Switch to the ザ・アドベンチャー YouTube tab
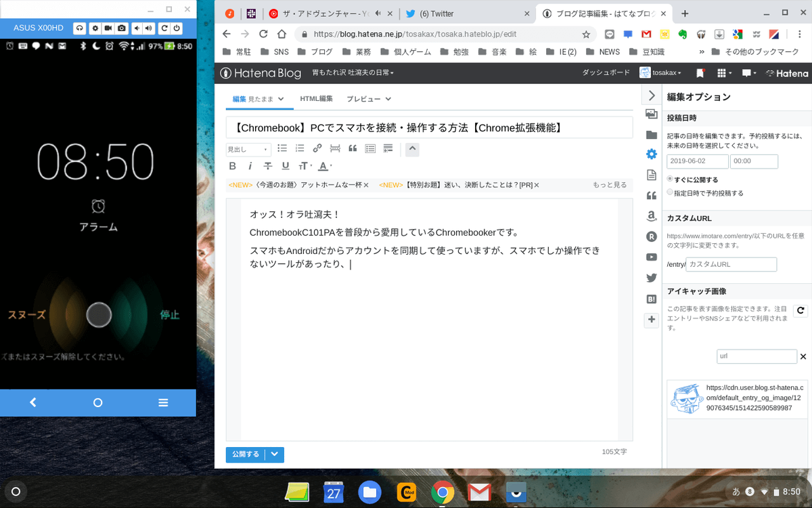The image size is (812, 508). click(x=330, y=14)
